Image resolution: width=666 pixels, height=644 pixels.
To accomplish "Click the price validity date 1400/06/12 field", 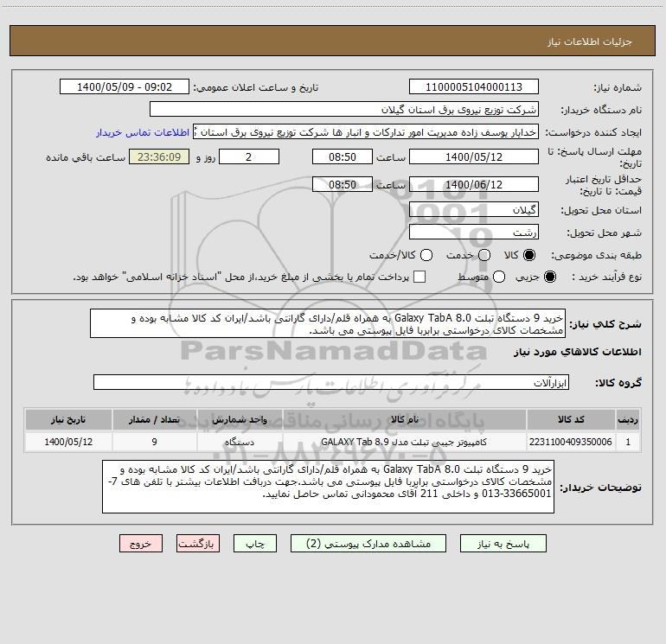I will [x=474, y=184].
